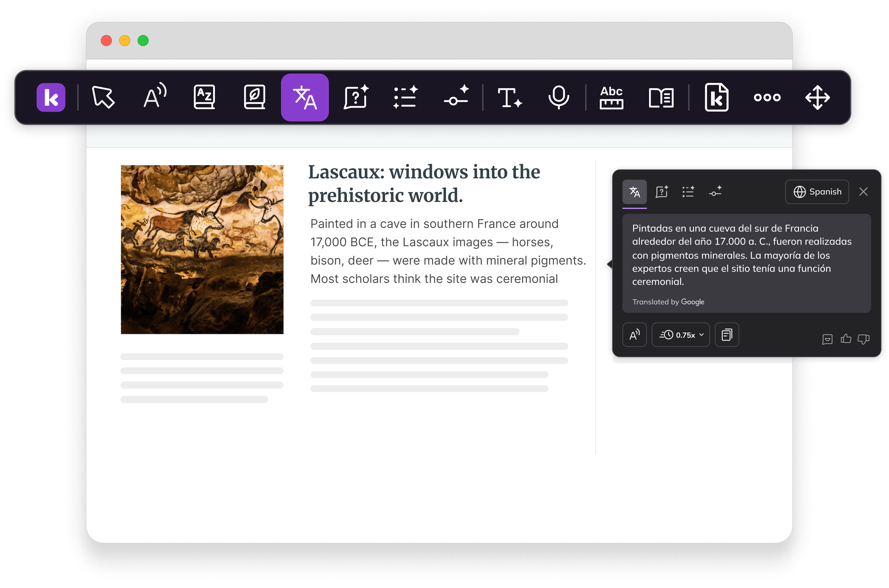Expand the three-dots more options menu
889x588 pixels.
point(767,98)
